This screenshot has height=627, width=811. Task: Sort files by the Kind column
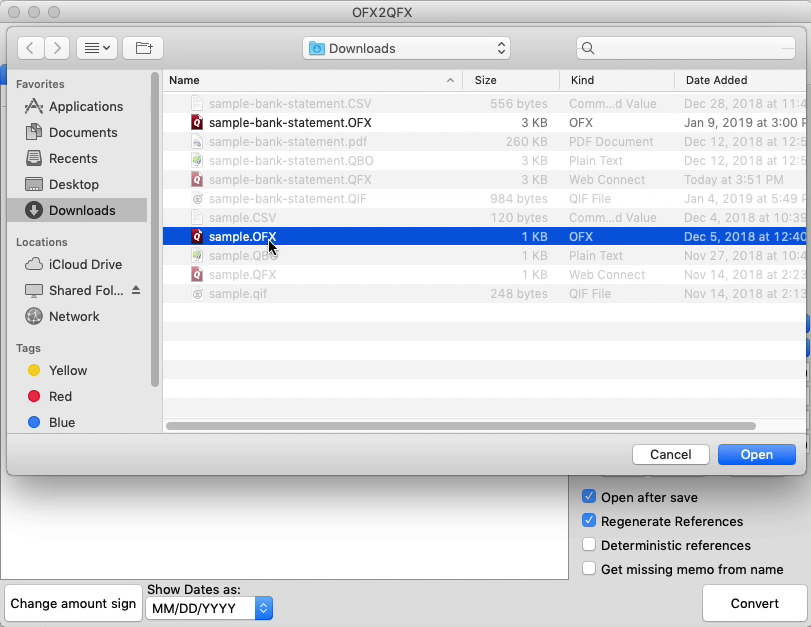[x=617, y=80]
